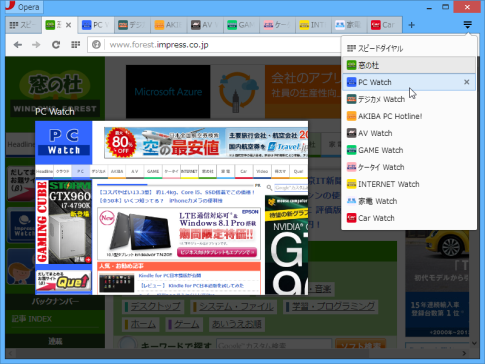Switch to the ケータイ Watch tab
485x364 pixels.
point(278,25)
